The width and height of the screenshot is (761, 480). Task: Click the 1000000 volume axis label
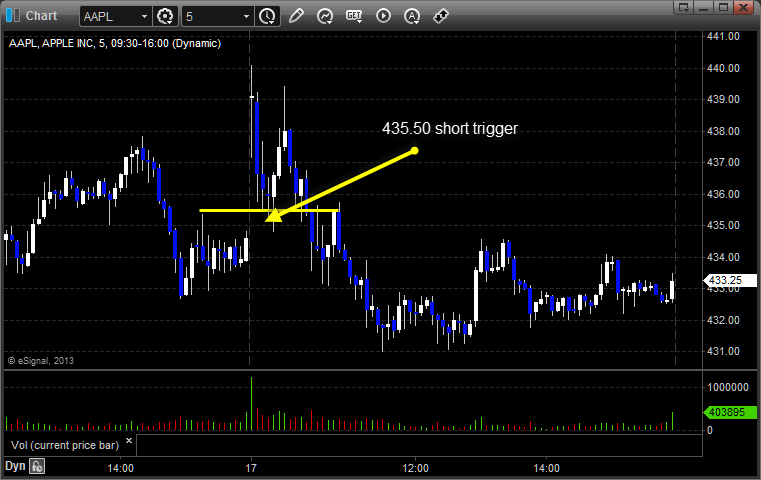tap(728, 387)
